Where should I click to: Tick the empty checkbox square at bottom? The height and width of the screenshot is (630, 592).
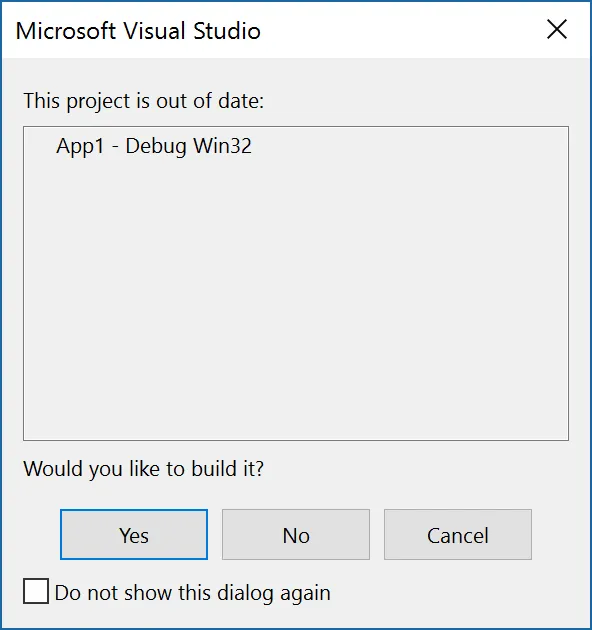pos(36,591)
